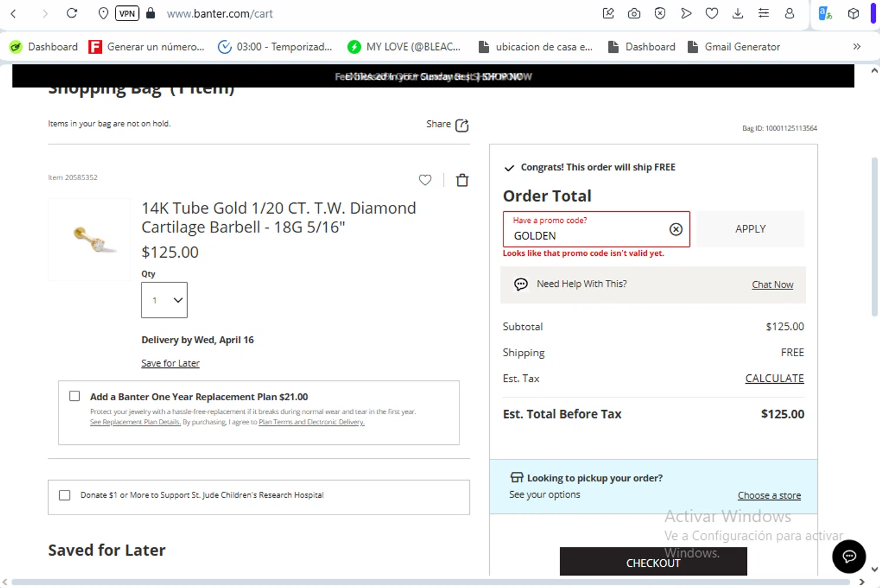Toggle the VPN badge
The width and height of the screenshot is (880, 588).
(127, 13)
